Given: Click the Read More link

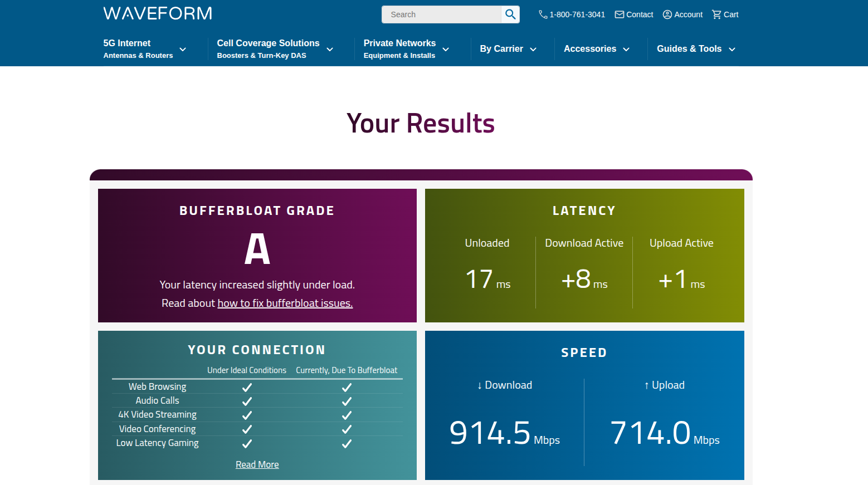Looking at the screenshot, I should [257, 464].
